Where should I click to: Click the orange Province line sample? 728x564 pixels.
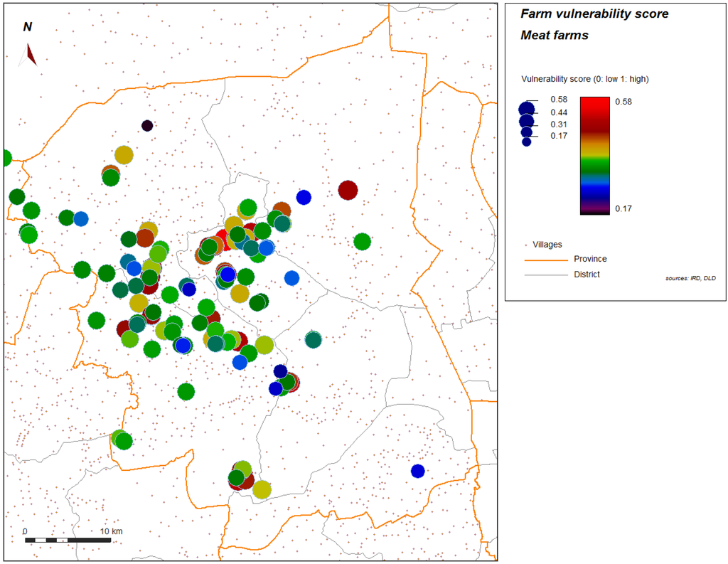[x=546, y=260]
